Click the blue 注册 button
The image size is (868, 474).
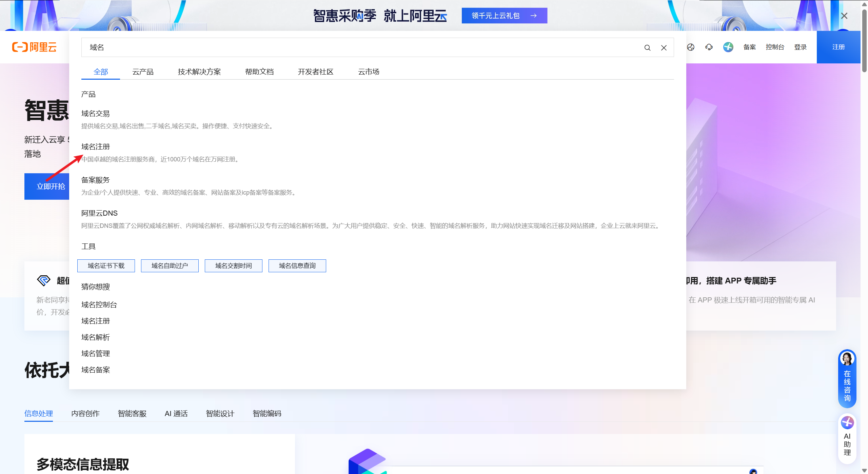(x=839, y=47)
